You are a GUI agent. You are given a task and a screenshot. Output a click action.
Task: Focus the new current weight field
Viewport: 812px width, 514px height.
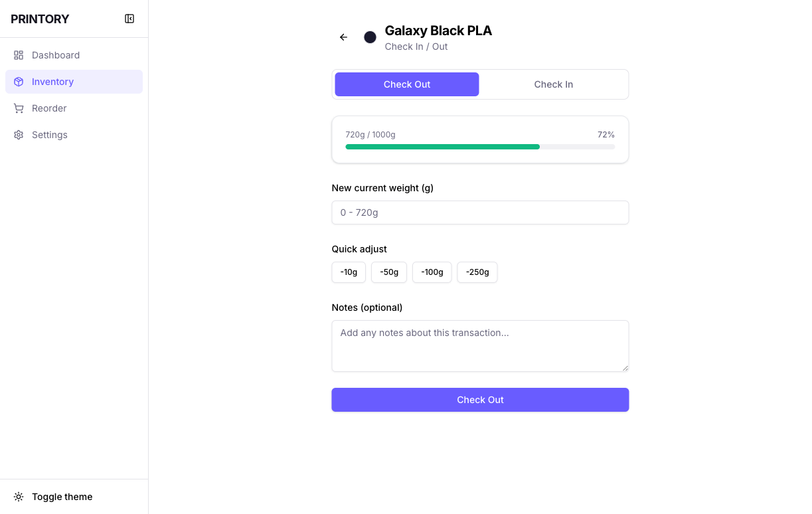coord(480,213)
